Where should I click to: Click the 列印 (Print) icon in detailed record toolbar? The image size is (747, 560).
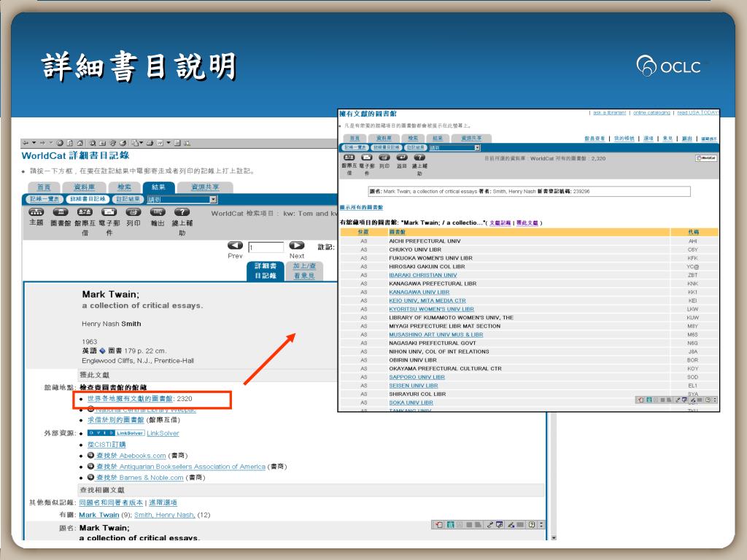[x=133, y=212]
